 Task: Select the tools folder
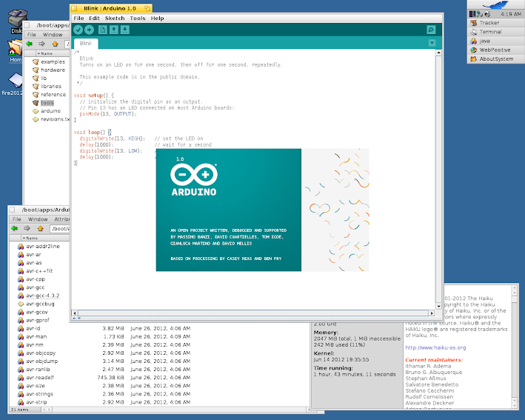[43, 103]
